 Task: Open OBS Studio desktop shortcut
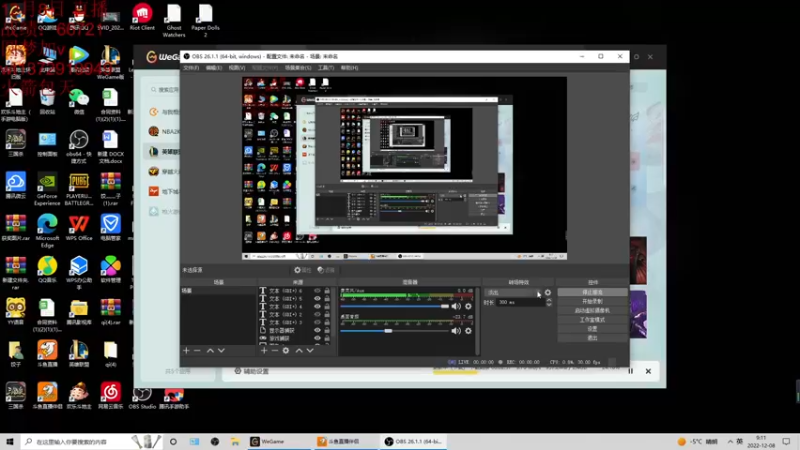click(142, 398)
